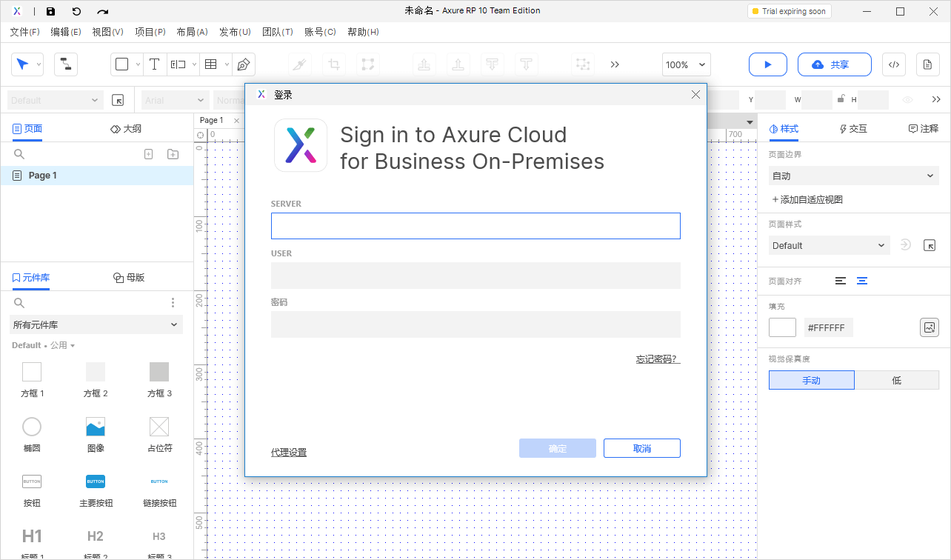Open the 代理设置 link
Image resolution: width=951 pixels, height=560 pixels.
[289, 452]
